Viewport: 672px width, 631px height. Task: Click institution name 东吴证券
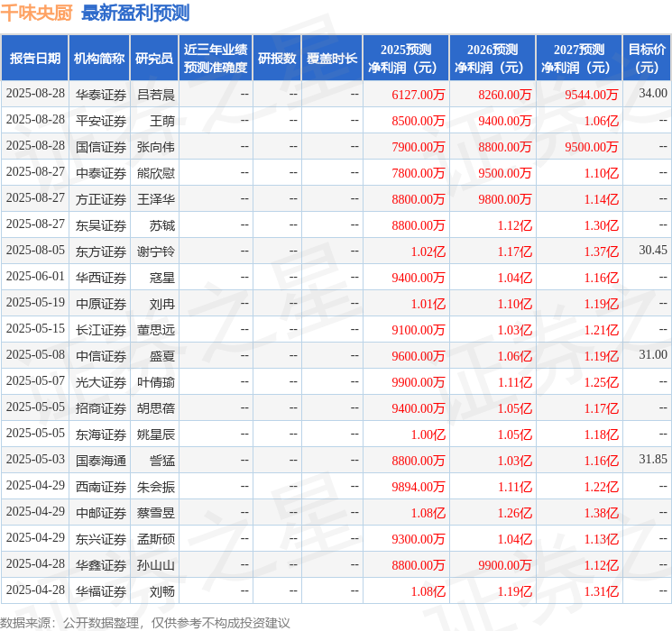101,225
